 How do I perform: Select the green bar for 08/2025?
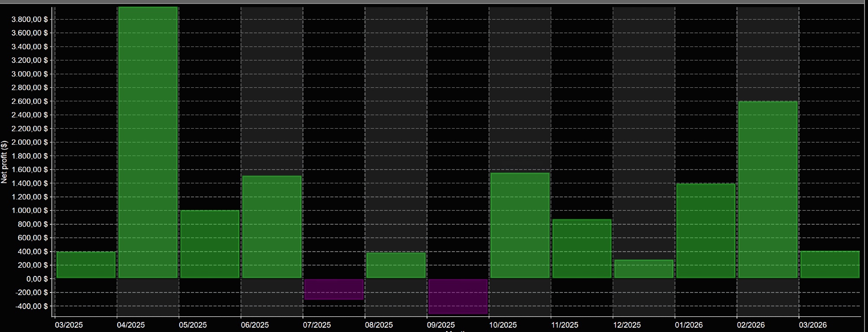(x=395, y=265)
